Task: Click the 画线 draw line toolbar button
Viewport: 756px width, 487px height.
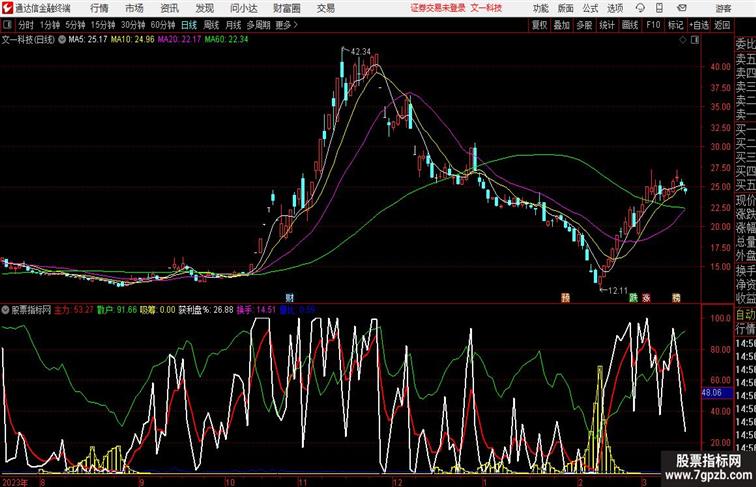Action: point(630,25)
